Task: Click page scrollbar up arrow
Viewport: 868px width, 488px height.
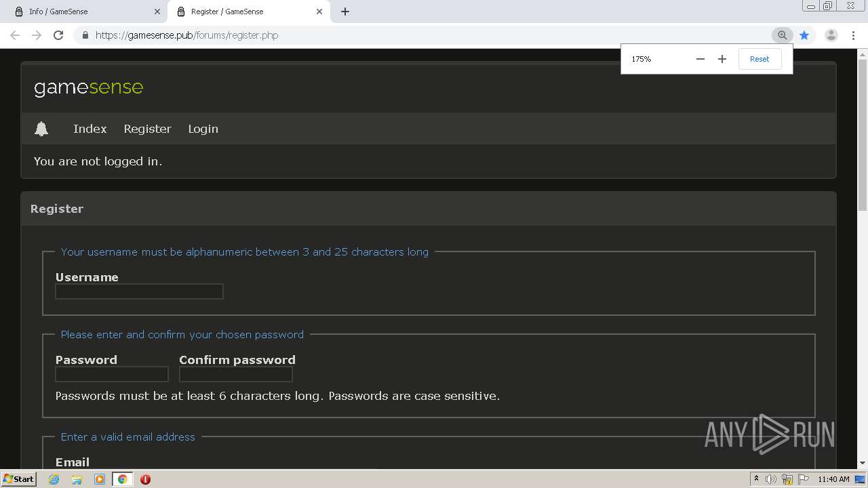Action: coord(863,54)
